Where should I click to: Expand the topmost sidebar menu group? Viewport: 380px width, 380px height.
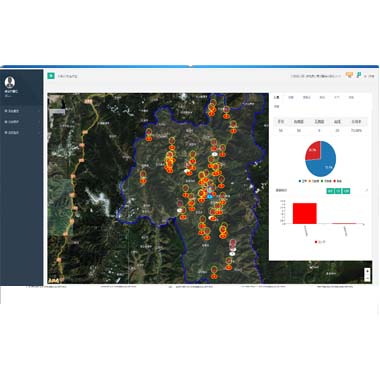pyautogui.click(x=21, y=111)
